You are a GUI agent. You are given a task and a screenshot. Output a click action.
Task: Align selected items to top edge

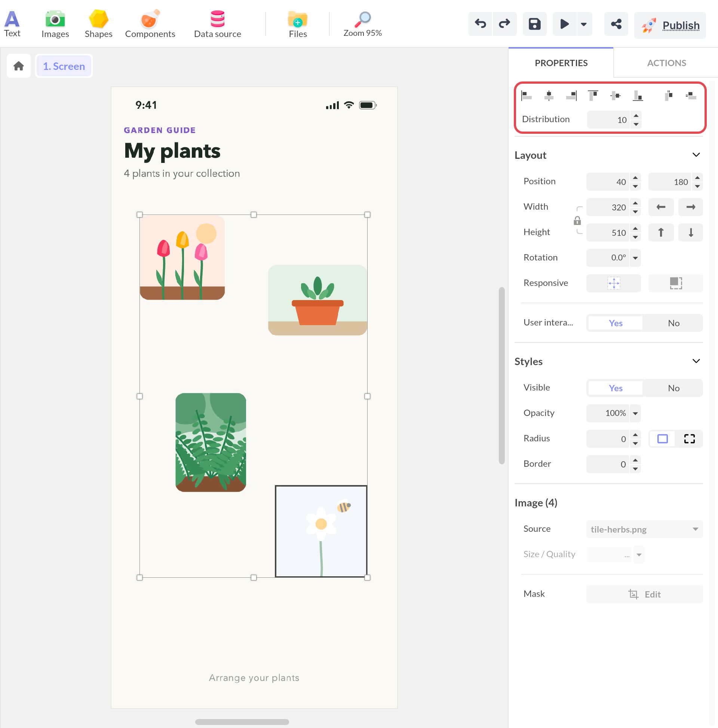pos(593,96)
